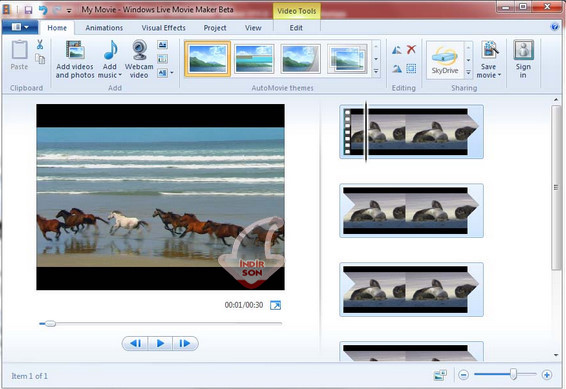Expand the AutoMovie themes gallery
The image size is (566, 389).
tap(376, 71)
